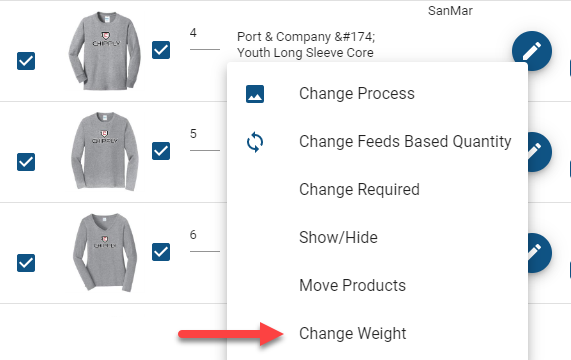
Task: Choose Change Weight from the menu
Action: point(377,333)
